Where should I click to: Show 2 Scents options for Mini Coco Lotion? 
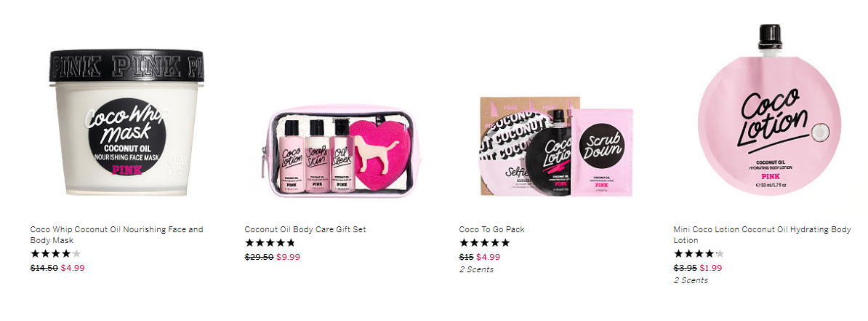pos(691,280)
